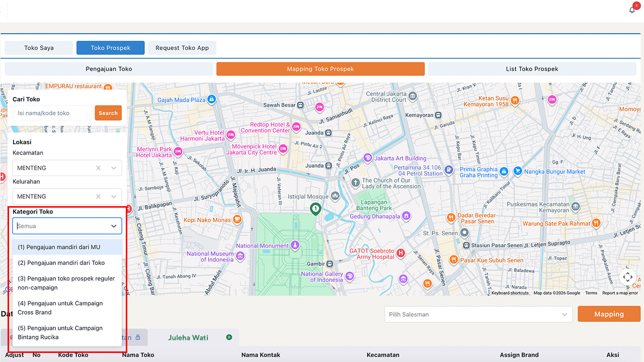644x362 pixels.
Task: Focus the Cari Toko search field
Action: pyautogui.click(x=52, y=113)
